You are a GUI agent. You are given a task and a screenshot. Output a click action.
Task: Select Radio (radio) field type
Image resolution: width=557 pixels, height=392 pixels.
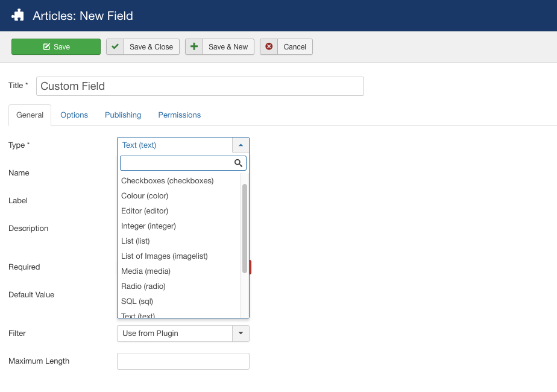143,286
